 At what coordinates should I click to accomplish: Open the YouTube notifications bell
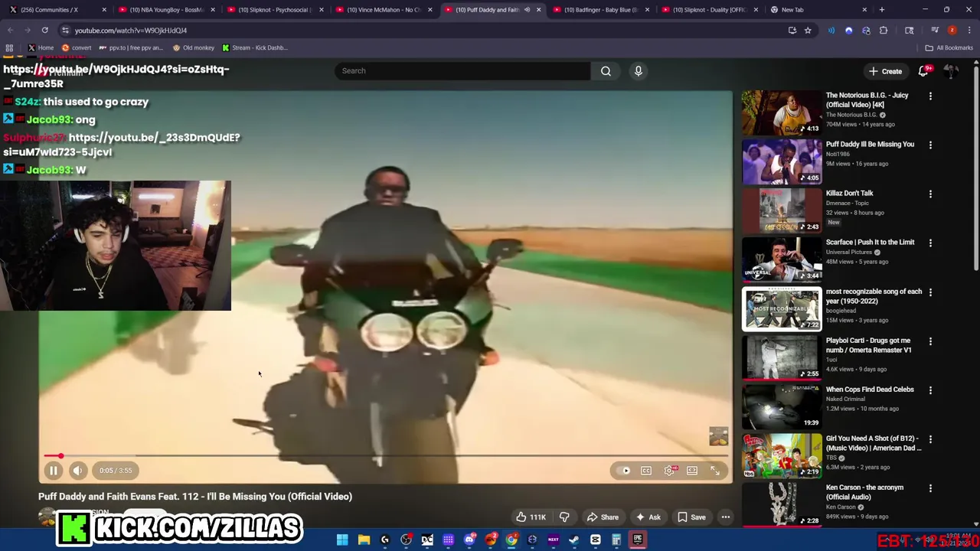tap(924, 71)
